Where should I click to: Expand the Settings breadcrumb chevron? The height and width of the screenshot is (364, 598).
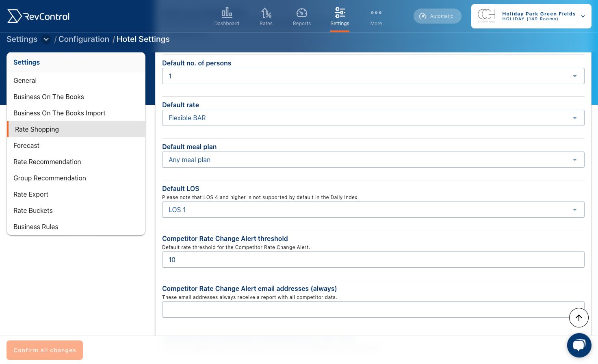(46, 39)
